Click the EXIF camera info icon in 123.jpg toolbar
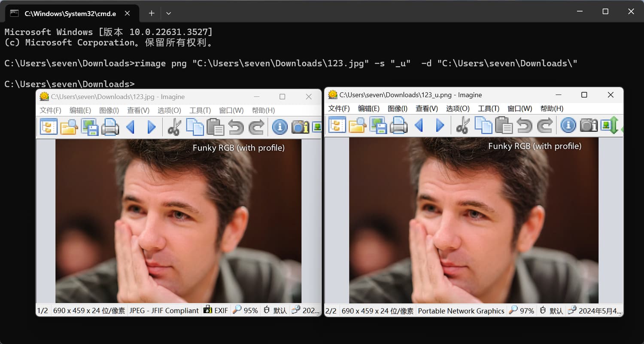The width and height of the screenshot is (644, 344). (x=300, y=127)
